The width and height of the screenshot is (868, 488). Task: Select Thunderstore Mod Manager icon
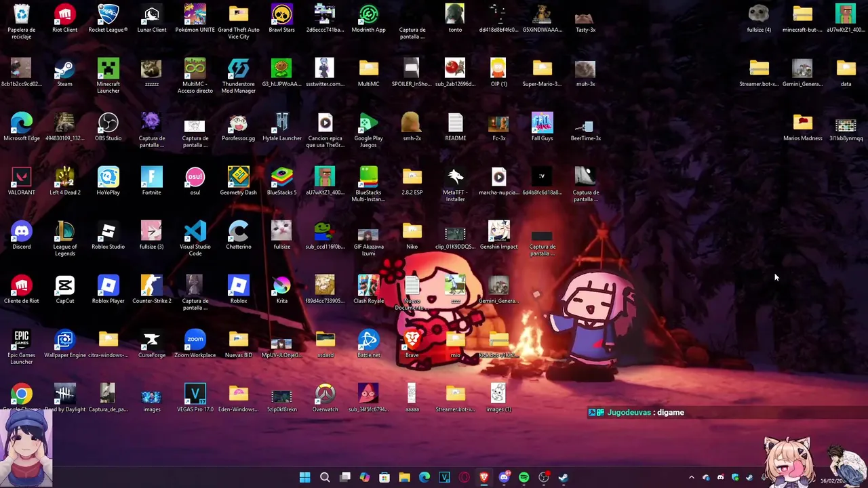(x=239, y=75)
